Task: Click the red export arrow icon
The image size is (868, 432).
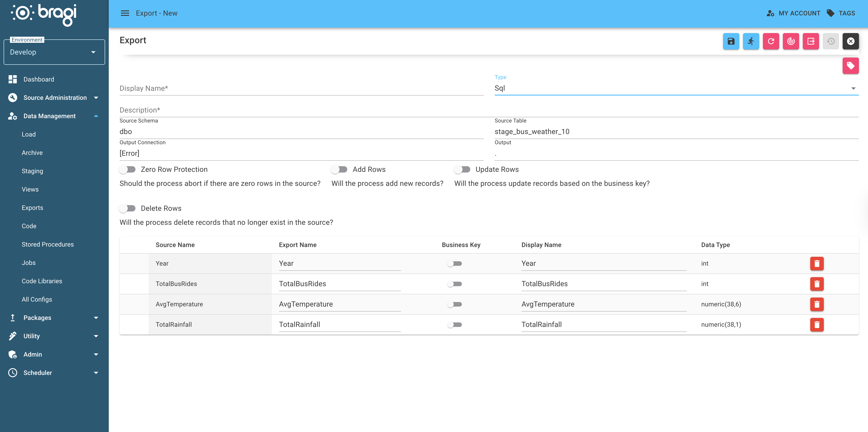Action: point(811,41)
